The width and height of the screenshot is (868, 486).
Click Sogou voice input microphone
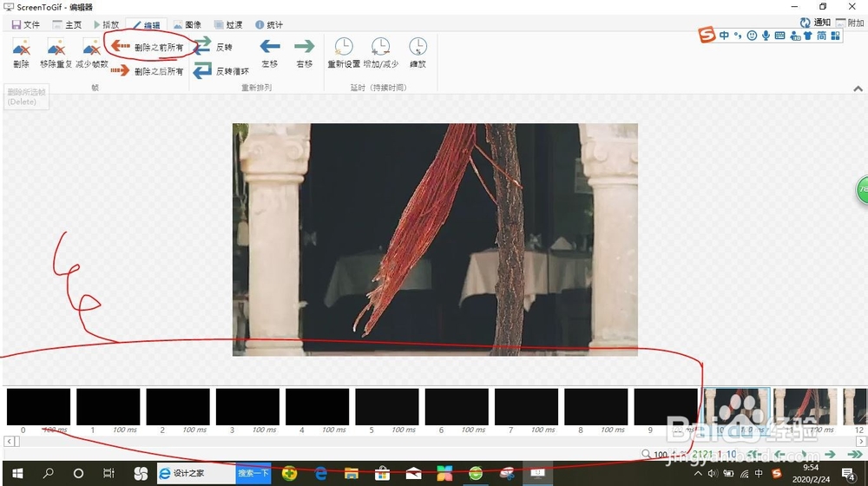click(x=766, y=36)
